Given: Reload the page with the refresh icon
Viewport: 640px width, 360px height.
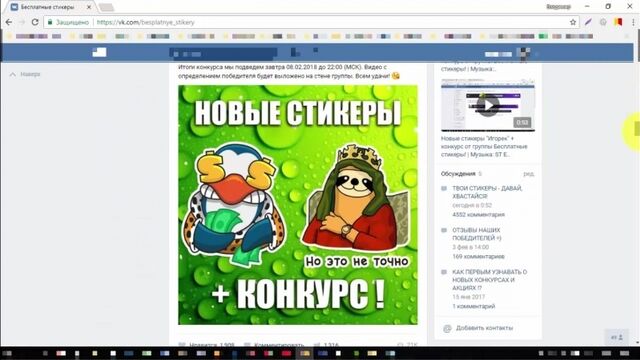Looking at the screenshot, I should pos(35,22).
